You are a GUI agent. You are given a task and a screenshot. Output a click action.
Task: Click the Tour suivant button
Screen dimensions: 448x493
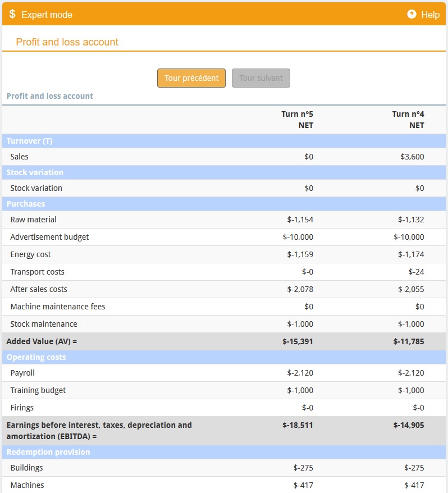coord(261,78)
